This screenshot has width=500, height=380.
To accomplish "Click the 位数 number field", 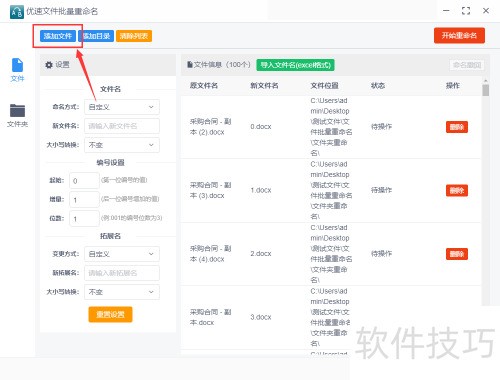I will pyautogui.click(x=84, y=219).
